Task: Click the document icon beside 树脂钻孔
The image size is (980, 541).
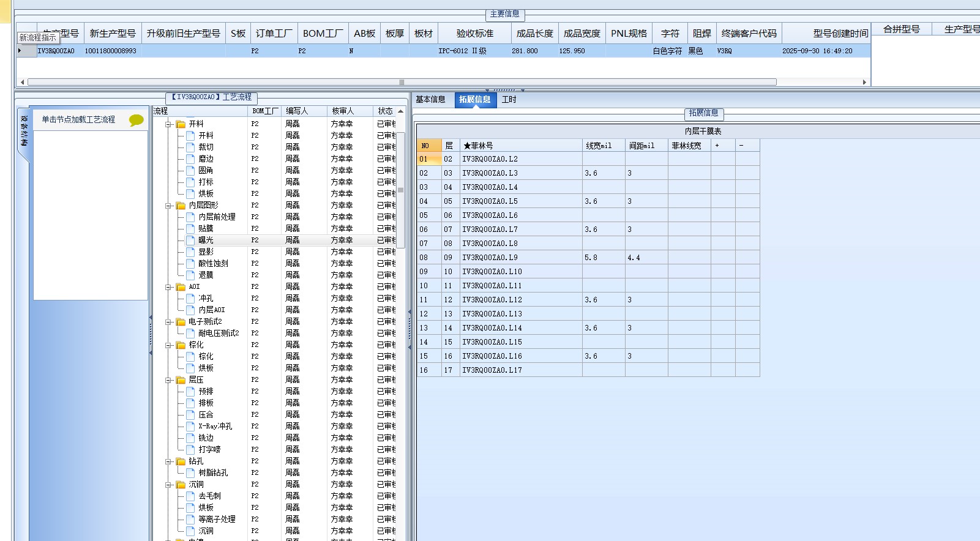Action: coord(190,472)
